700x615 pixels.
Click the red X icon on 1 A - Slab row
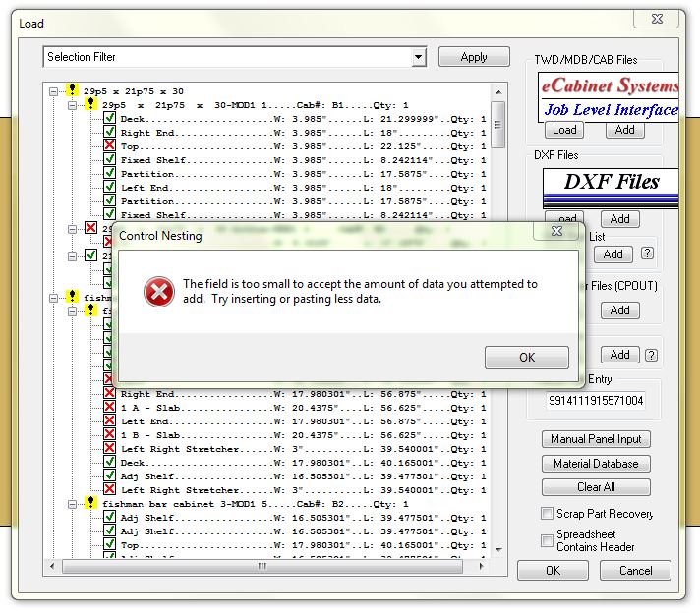click(x=109, y=408)
